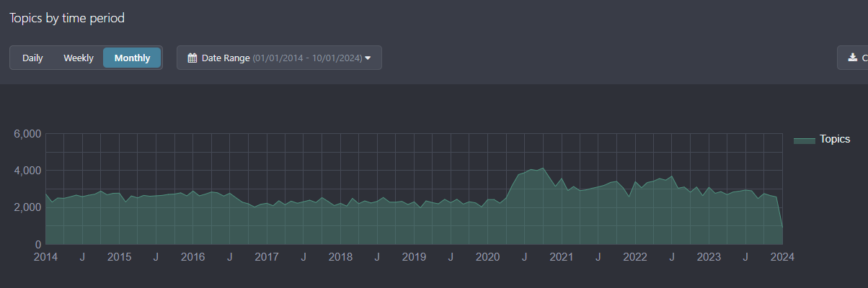Click the download icon on the export button
The width and height of the screenshot is (868, 288).
(x=853, y=58)
